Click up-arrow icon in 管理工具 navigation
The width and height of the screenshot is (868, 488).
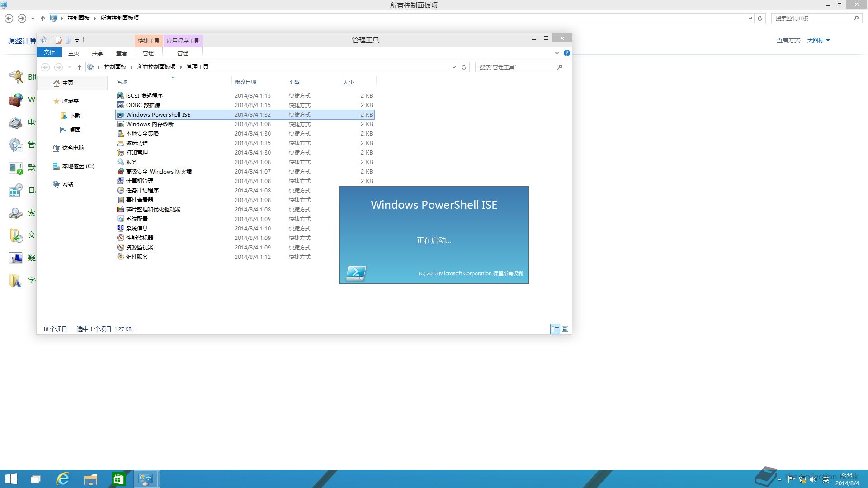click(x=79, y=67)
